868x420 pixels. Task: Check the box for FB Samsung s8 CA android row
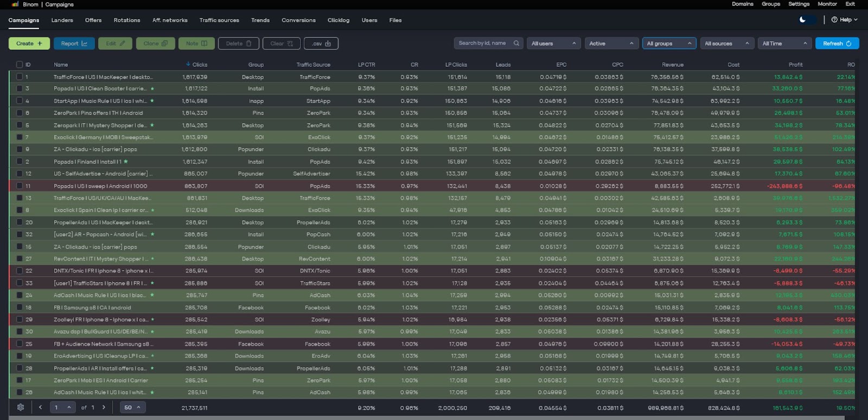pos(20,308)
